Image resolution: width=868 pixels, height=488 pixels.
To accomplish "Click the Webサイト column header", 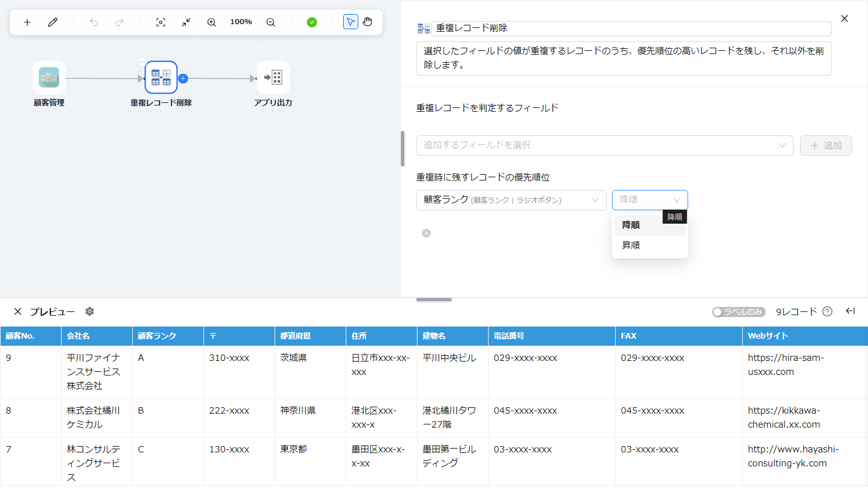I will (805, 336).
